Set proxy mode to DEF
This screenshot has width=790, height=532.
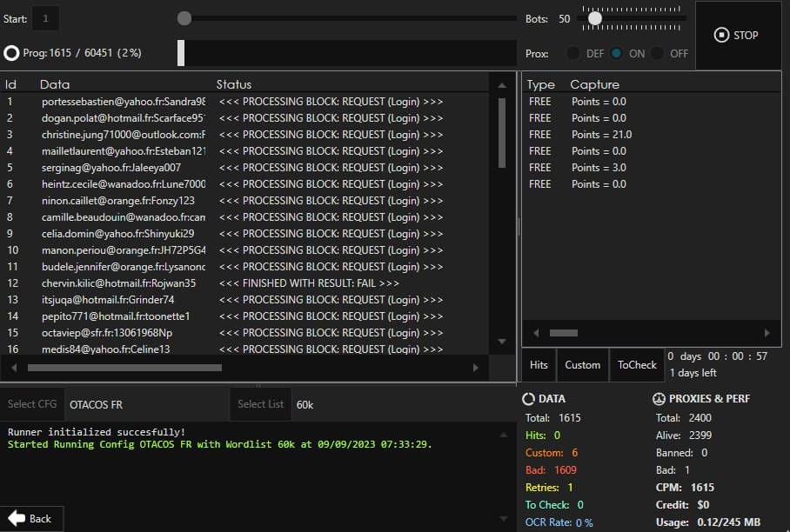click(x=574, y=53)
